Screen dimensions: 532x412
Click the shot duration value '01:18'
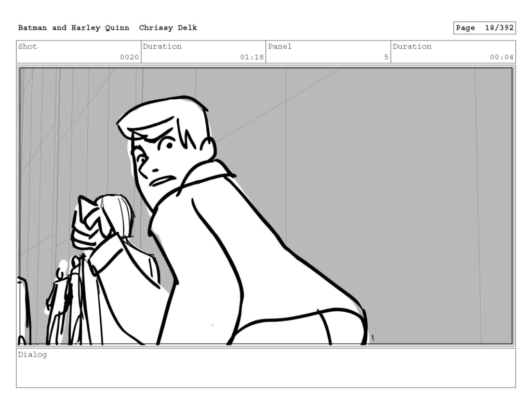pos(252,57)
